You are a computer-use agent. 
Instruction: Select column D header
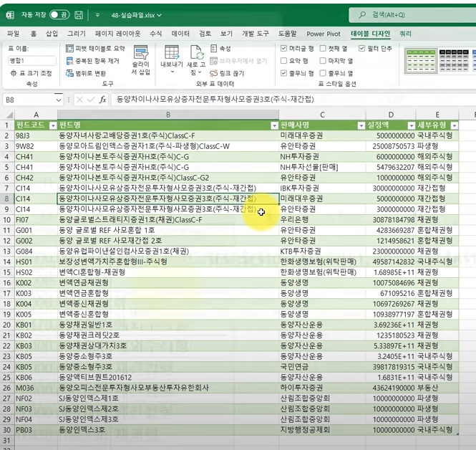point(391,115)
